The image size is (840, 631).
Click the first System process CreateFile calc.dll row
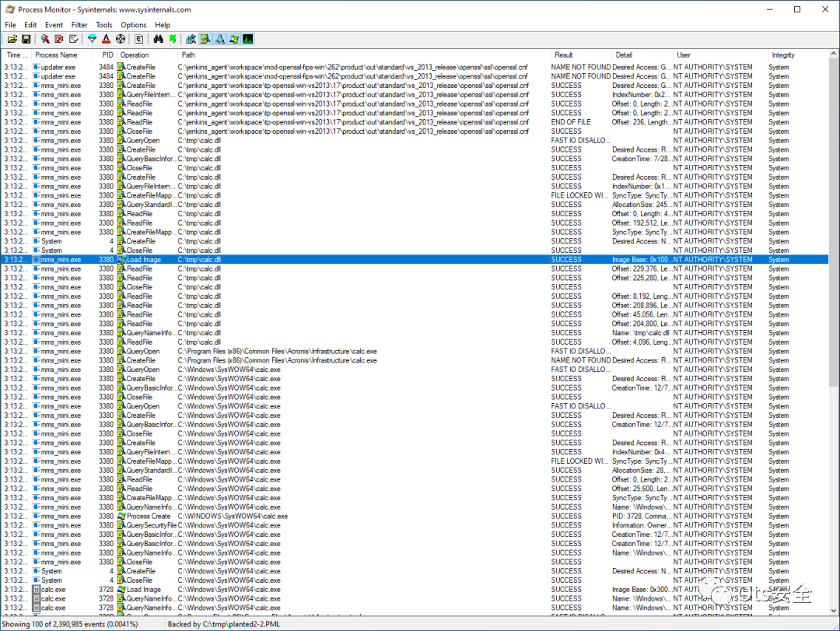pyautogui.click(x=415, y=241)
